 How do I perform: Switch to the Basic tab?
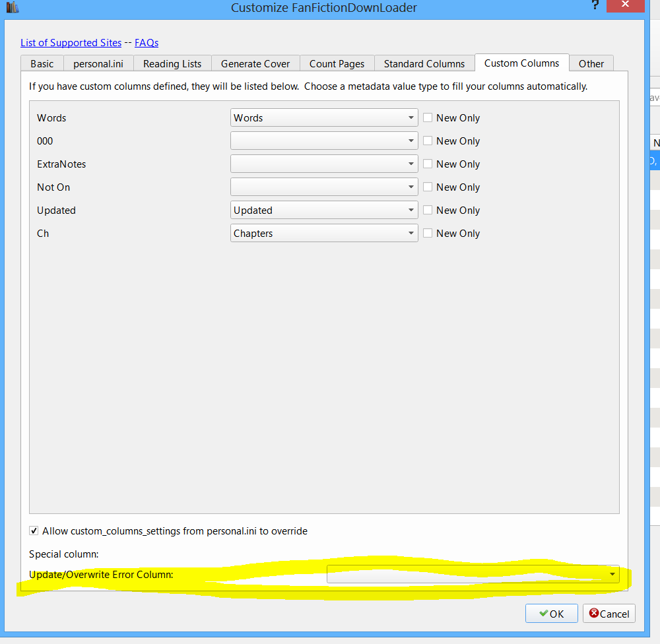point(42,63)
